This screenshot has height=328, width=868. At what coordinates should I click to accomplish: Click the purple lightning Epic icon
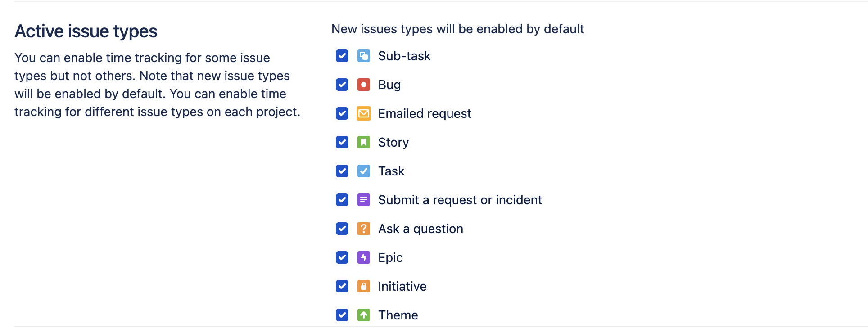363,257
